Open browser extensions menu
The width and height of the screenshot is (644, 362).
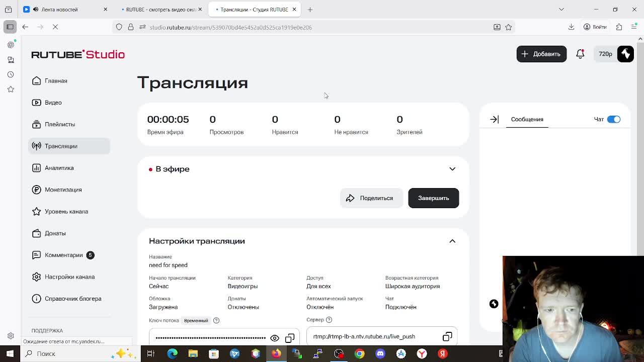point(619,27)
